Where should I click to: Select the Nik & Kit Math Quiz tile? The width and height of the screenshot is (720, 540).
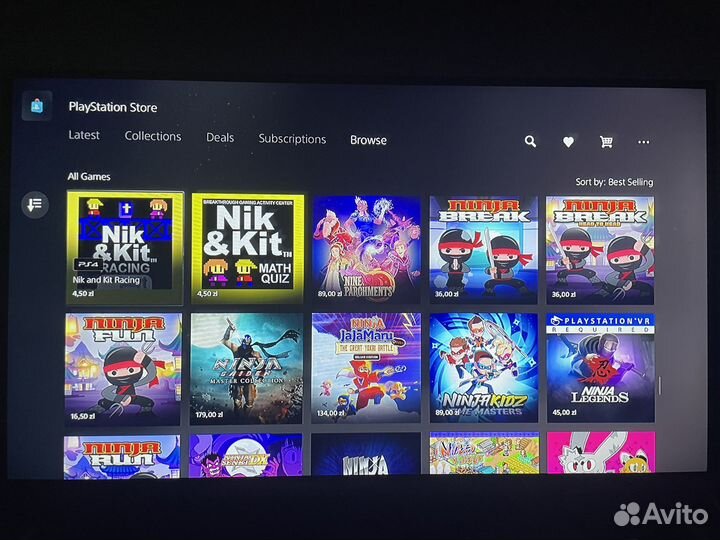click(x=248, y=248)
